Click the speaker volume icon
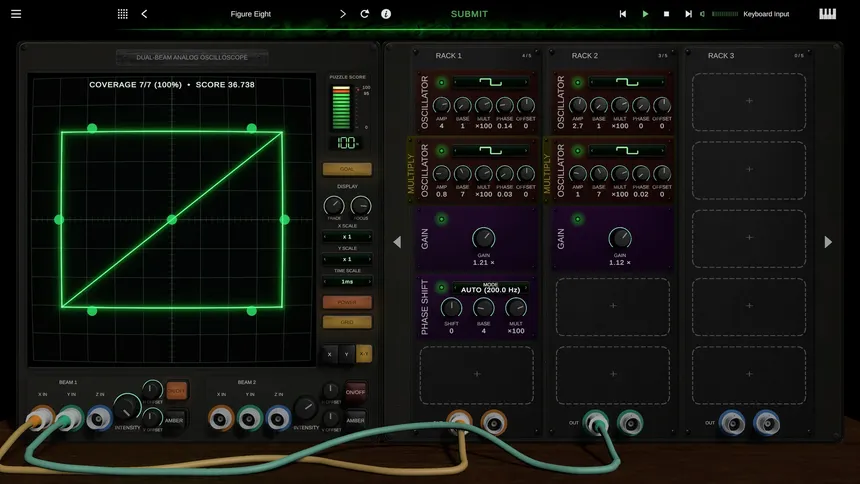 [703, 14]
